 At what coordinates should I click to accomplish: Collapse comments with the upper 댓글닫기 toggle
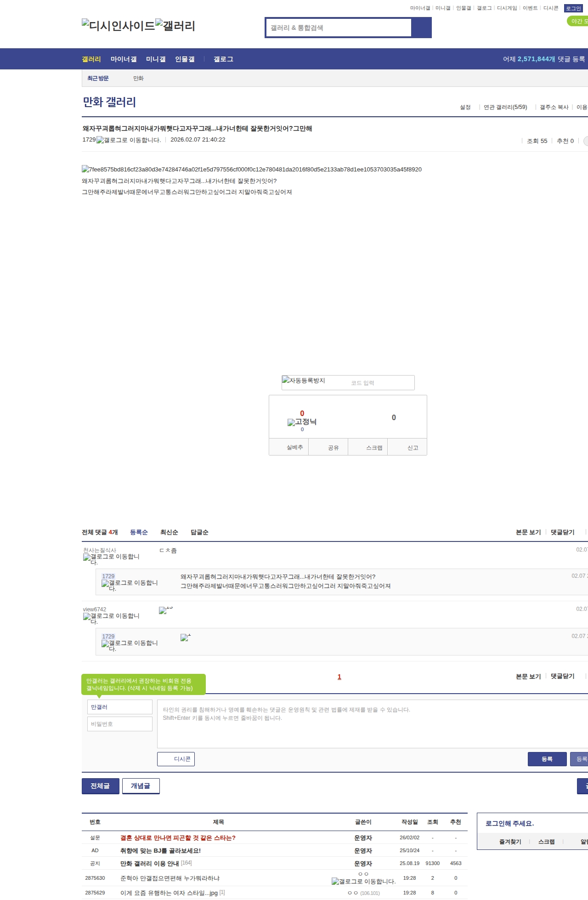[x=562, y=532]
